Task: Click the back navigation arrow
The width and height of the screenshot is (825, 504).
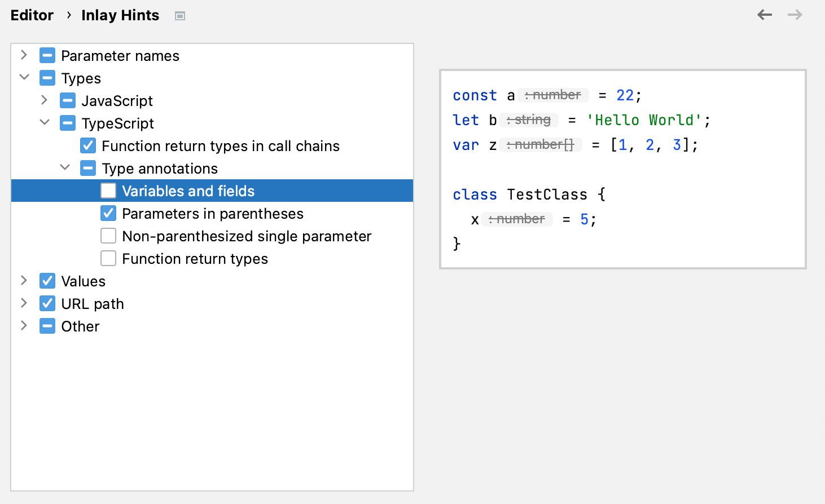Action: click(x=764, y=15)
